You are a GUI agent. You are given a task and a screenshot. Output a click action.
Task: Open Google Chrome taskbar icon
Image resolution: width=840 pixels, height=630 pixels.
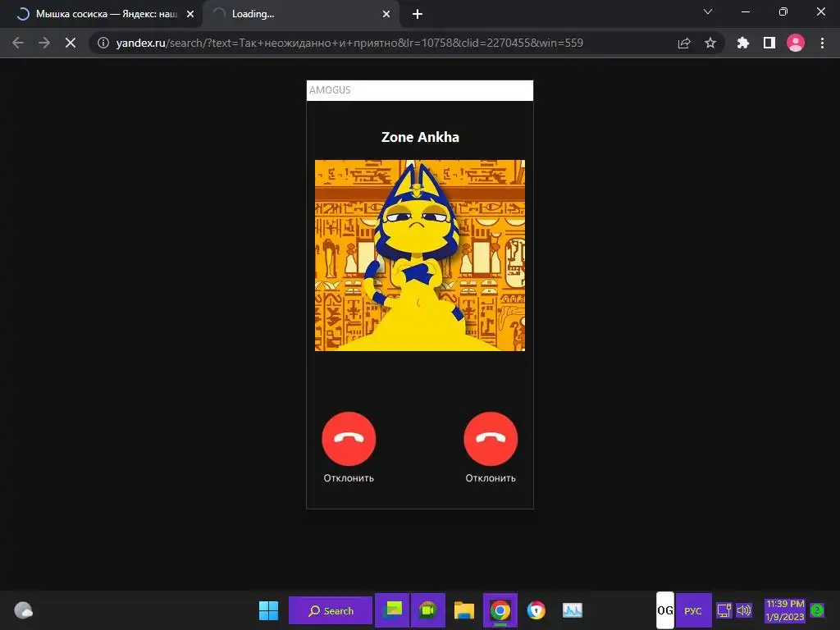pos(500,610)
